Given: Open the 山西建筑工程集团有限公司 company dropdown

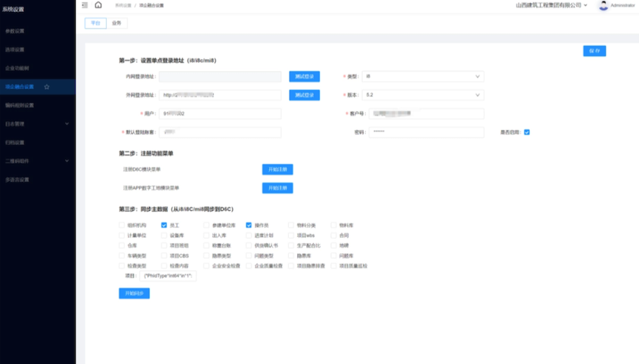Looking at the screenshot, I should coord(551,5).
